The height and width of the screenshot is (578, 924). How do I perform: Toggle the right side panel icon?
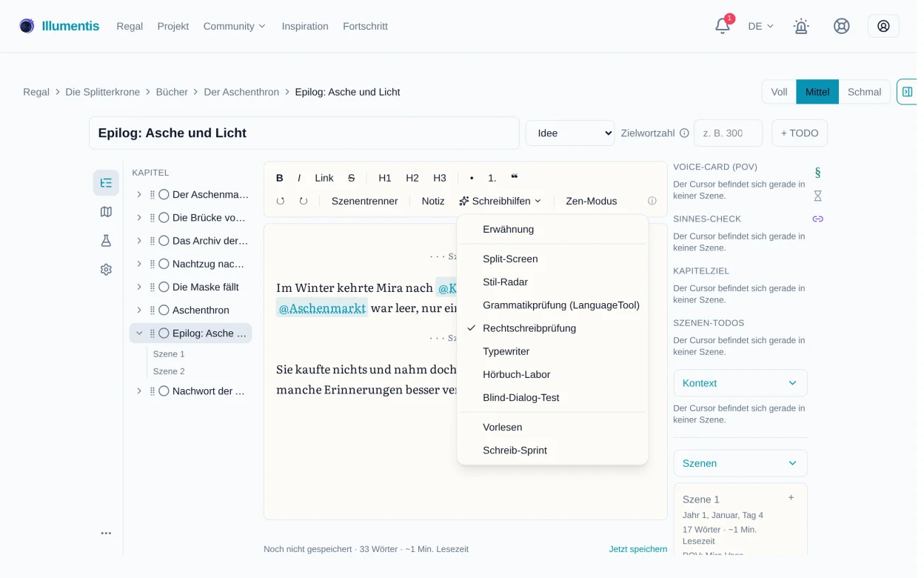907,92
